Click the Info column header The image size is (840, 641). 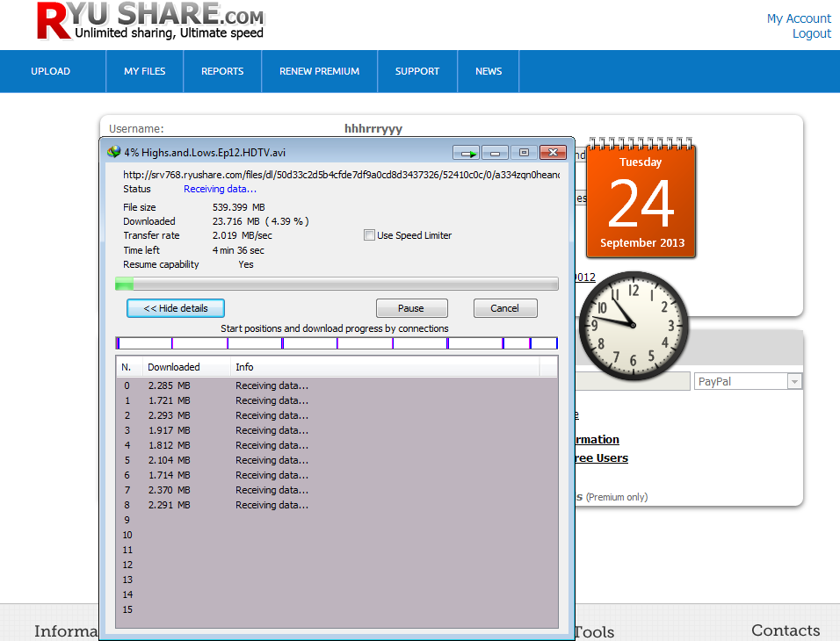click(385, 367)
